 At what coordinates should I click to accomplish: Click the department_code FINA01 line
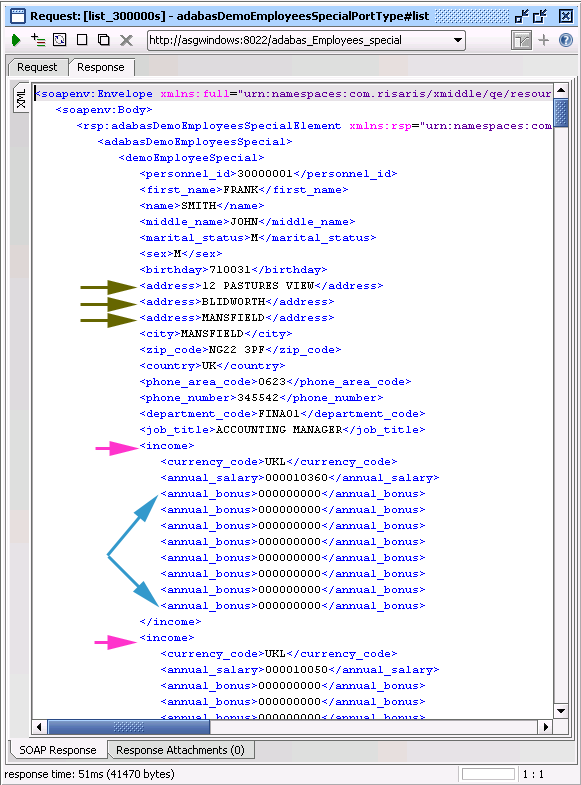282,414
